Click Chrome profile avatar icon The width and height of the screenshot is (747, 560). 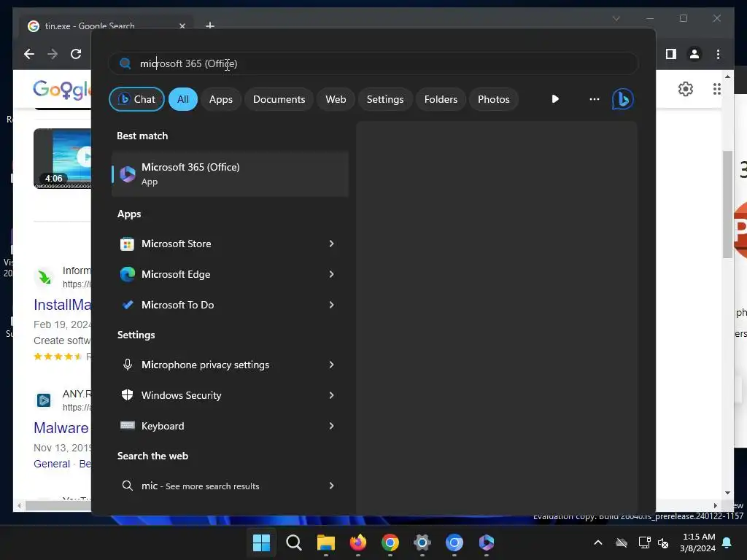point(694,54)
